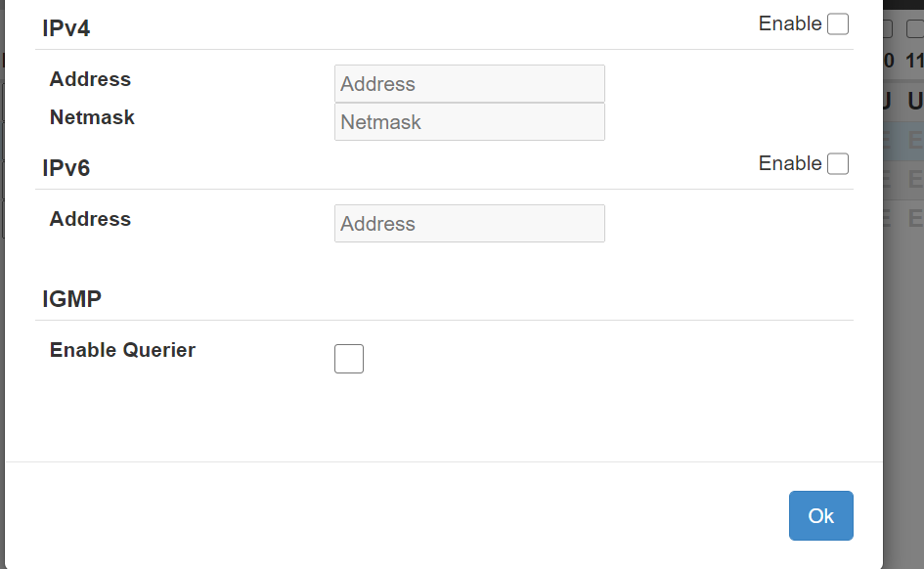The height and width of the screenshot is (569, 924).
Task: Click the Enable label beside IPv4
Action: click(790, 24)
